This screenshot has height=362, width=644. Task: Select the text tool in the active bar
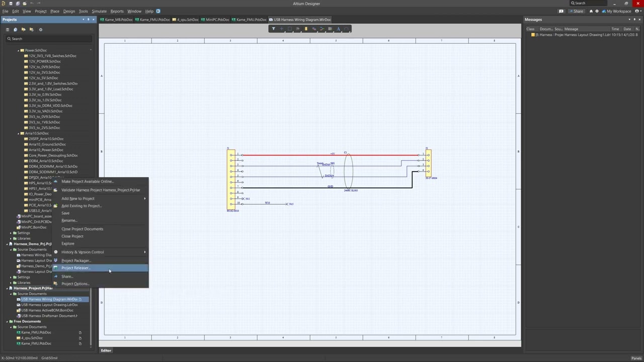(x=338, y=29)
